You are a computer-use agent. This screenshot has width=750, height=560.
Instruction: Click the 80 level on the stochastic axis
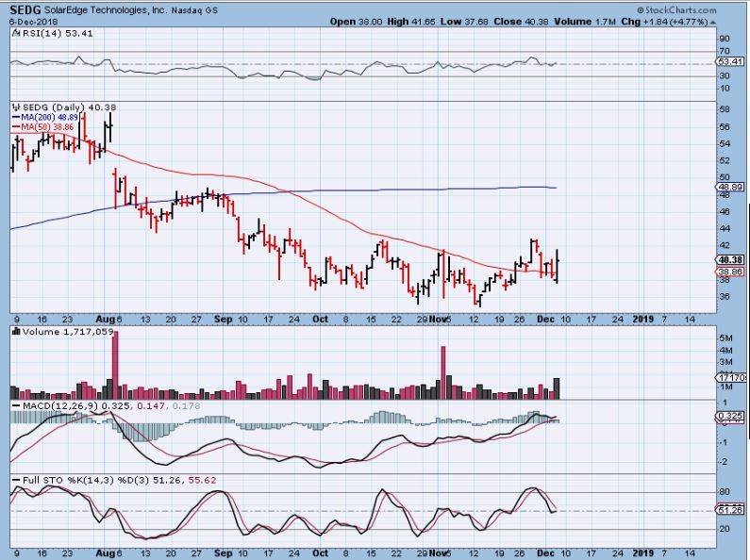point(725,492)
